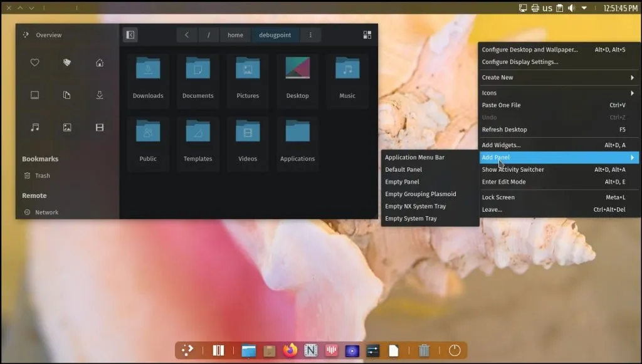Open Favorites with the heart sidebar icon
The height and width of the screenshot is (364, 642).
pos(34,63)
